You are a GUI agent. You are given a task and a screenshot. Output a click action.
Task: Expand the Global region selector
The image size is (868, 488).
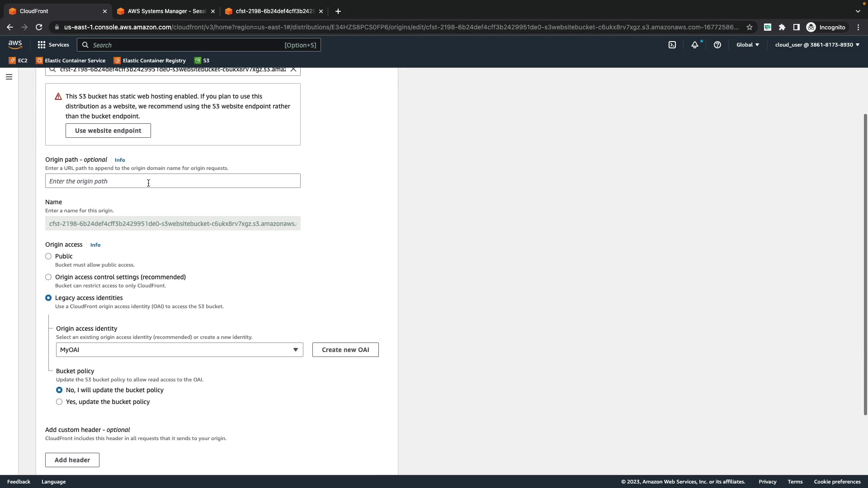coord(748,45)
